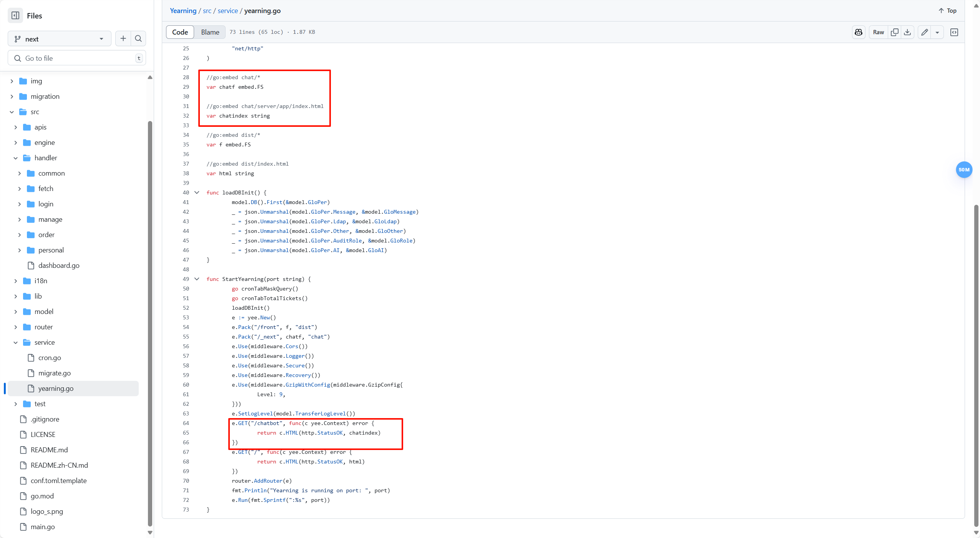Expand the migration folder
Screen dimensions: 980x538
(12, 96)
